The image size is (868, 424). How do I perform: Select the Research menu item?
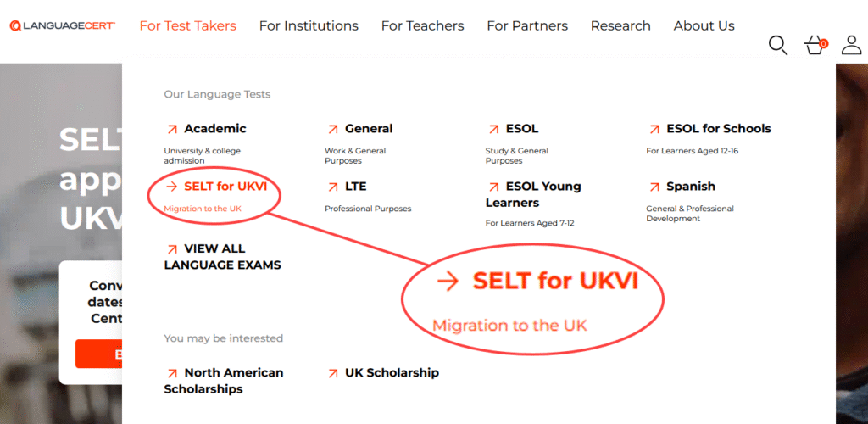coord(620,26)
